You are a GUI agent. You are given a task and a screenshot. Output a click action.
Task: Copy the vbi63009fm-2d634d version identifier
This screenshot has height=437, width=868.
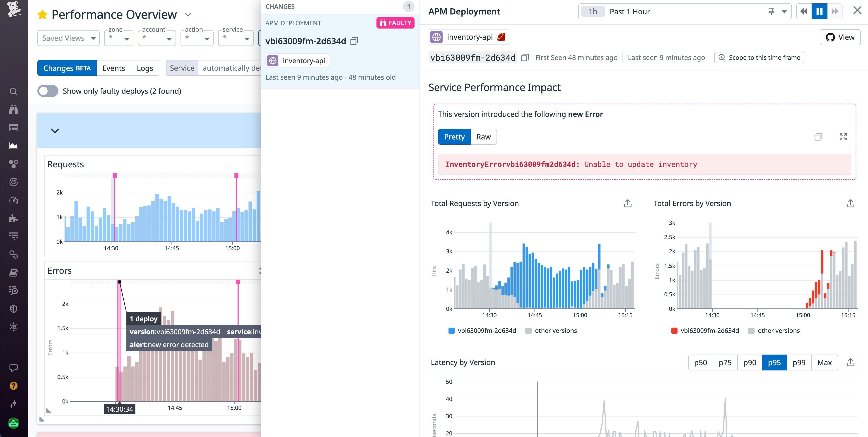[525, 57]
